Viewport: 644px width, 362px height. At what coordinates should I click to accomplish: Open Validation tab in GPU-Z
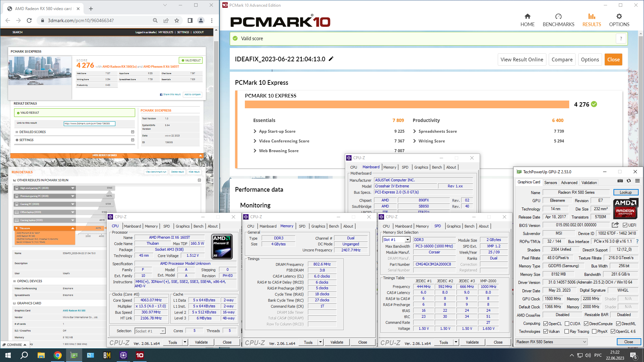(x=589, y=183)
